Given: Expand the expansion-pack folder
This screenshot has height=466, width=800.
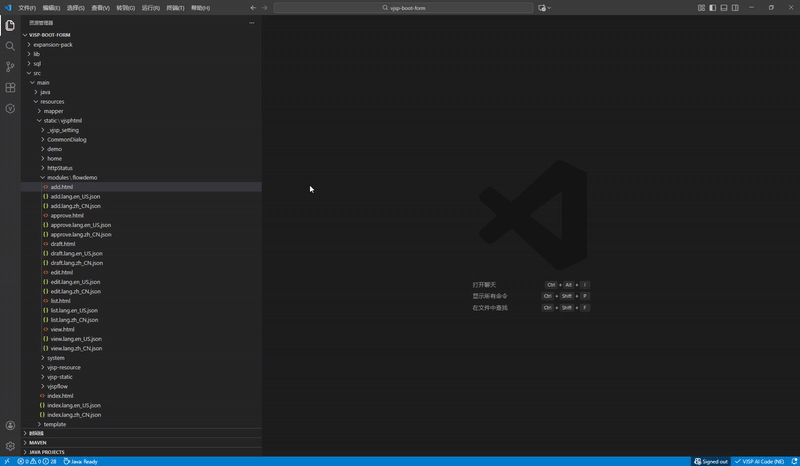Looking at the screenshot, I should click(x=52, y=44).
